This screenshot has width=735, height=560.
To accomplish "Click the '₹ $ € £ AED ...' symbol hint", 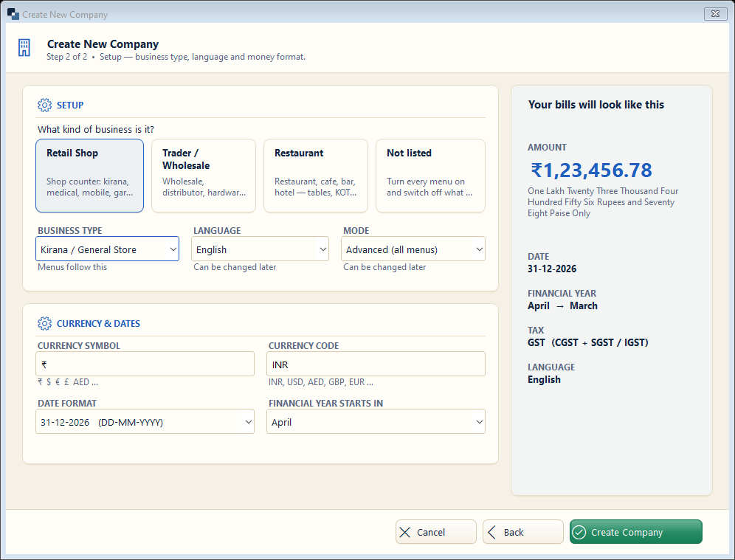I will pos(68,382).
